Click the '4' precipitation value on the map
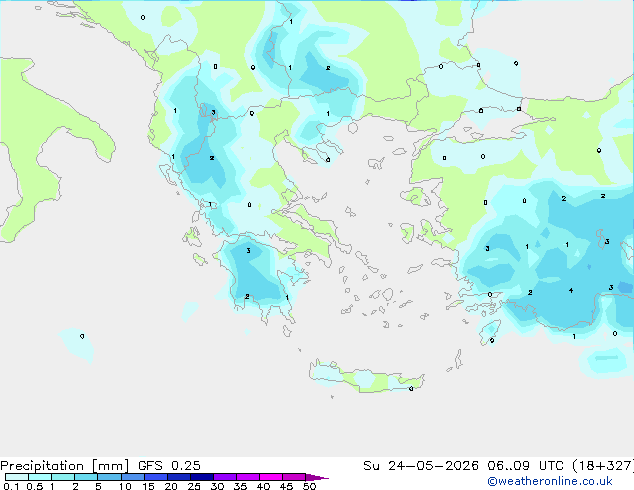This screenshot has width=634, height=490. tap(571, 290)
